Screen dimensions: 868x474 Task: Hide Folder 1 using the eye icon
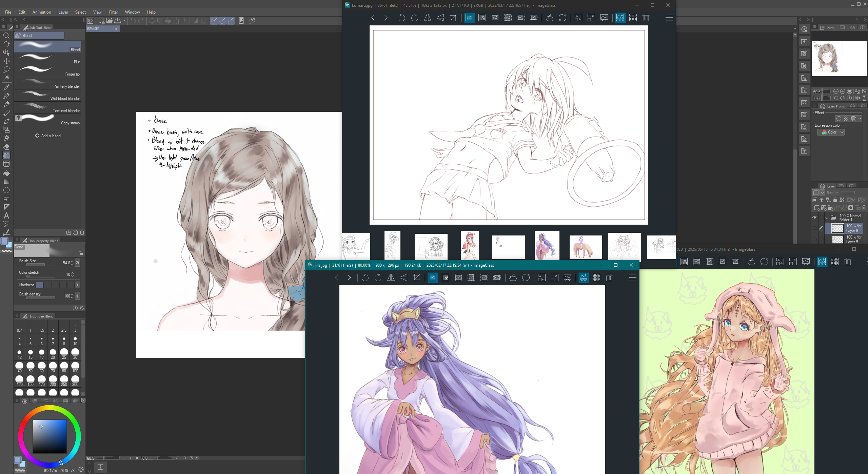click(815, 218)
